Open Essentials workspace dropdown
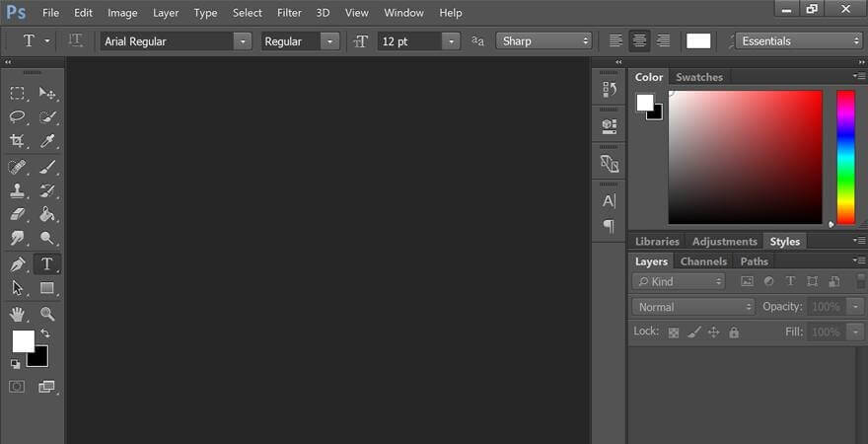868x444 pixels. (799, 41)
